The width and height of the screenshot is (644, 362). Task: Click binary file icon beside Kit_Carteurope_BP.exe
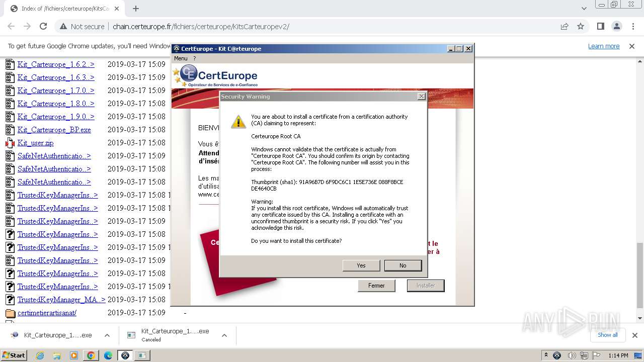click(10, 130)
